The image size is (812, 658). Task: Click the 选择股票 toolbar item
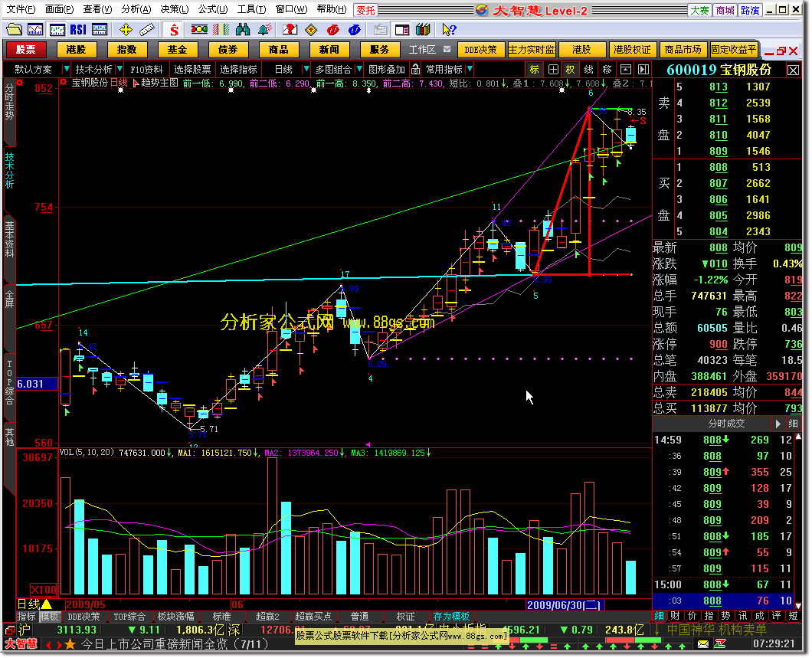[192, 69]
